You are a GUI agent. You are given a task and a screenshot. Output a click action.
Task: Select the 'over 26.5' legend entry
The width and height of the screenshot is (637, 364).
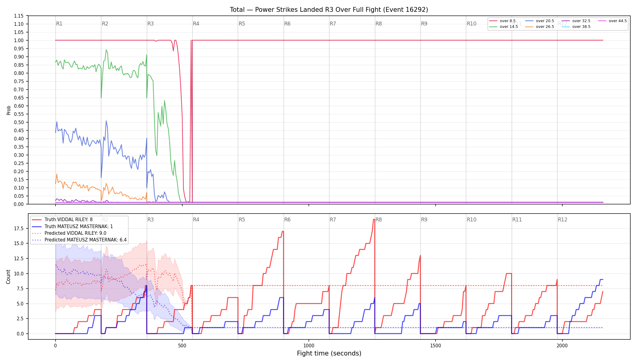point(540,27)
